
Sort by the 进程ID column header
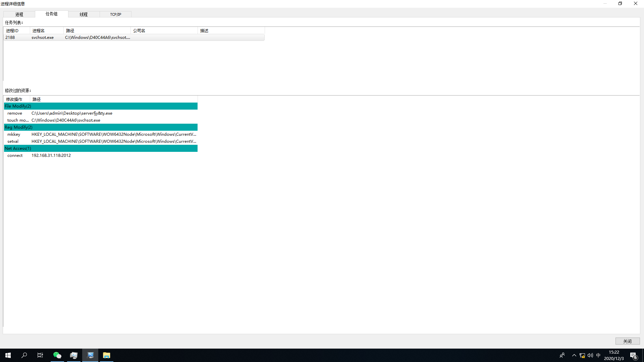point(12,31)
